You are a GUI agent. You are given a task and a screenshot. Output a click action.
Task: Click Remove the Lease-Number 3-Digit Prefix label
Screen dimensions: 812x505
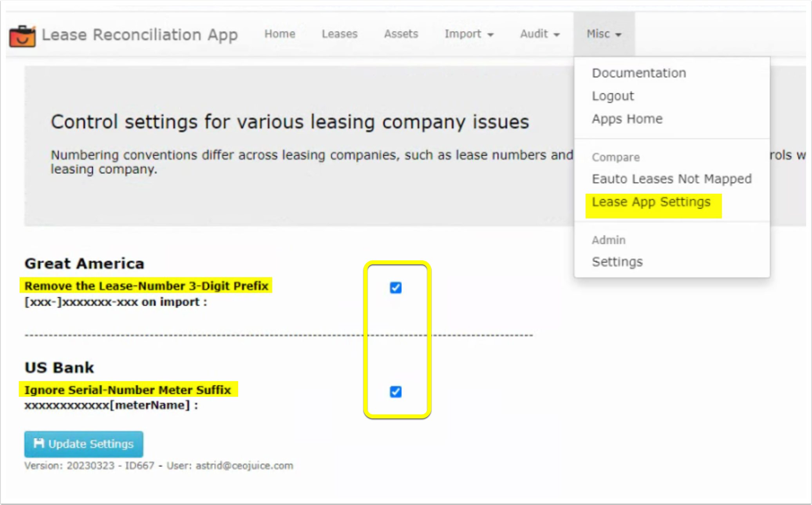pyautogui.click(x=146, y=286)
